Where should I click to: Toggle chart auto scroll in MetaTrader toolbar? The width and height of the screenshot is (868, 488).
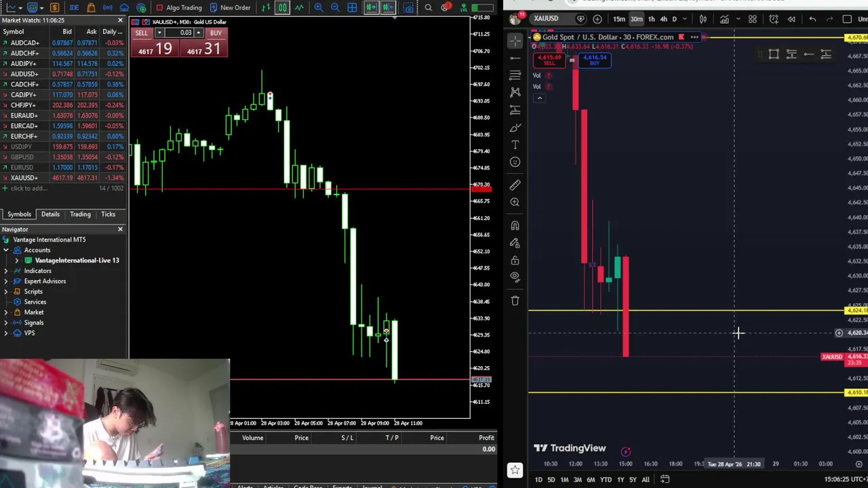pos(371,7)
